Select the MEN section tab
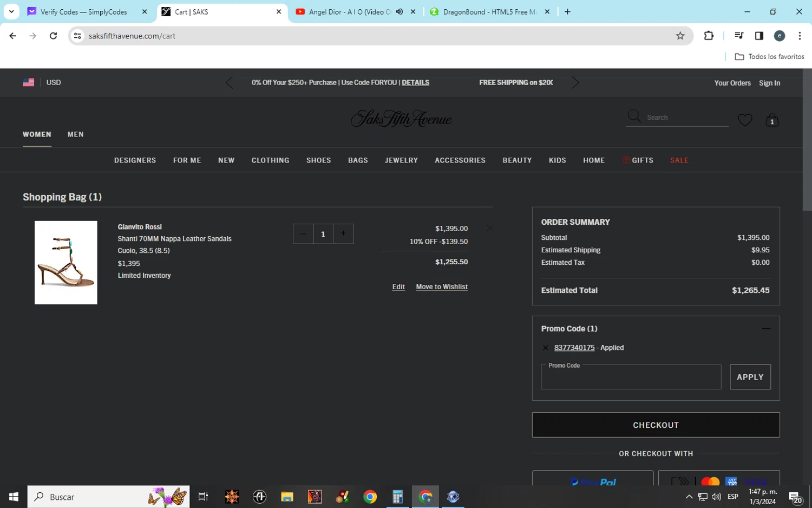This screenshot has width=812, height=508. 76,134
